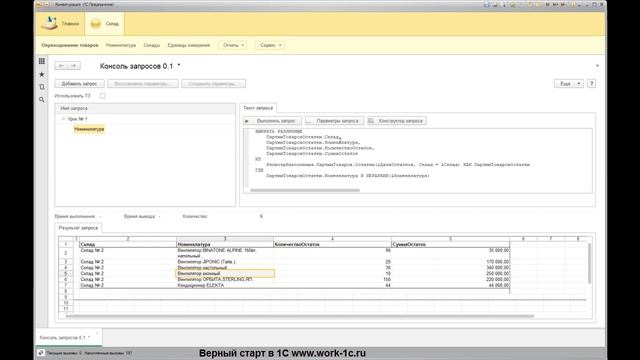
Task: Open the sections menu grid icon
Action: point(42,61)
